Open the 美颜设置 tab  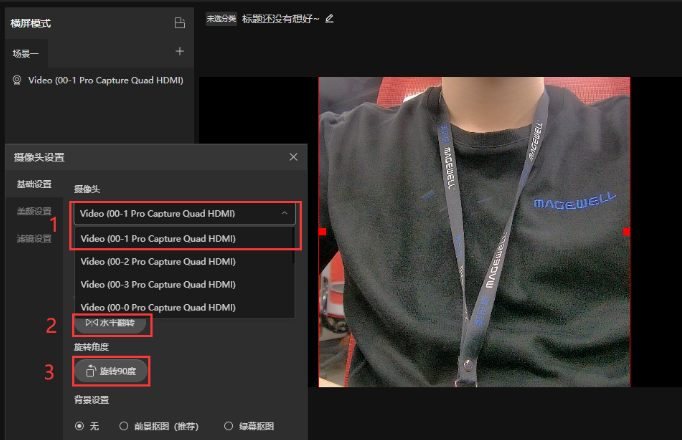click(34, 211)
